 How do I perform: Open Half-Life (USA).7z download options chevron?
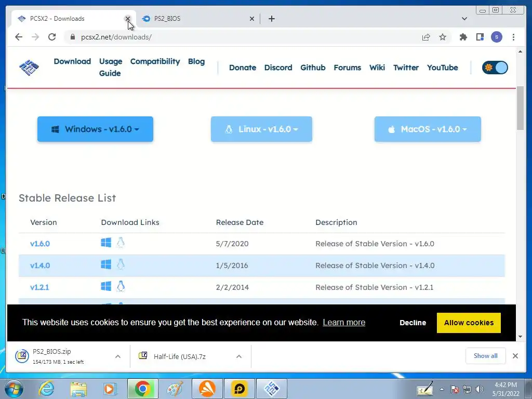tap(239, 356)
